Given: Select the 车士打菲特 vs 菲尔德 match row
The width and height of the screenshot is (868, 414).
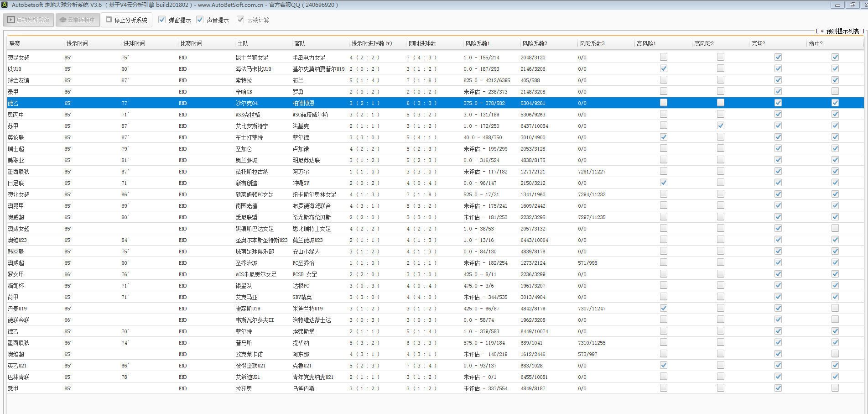Looking at the screenshot, I should 249,137.
